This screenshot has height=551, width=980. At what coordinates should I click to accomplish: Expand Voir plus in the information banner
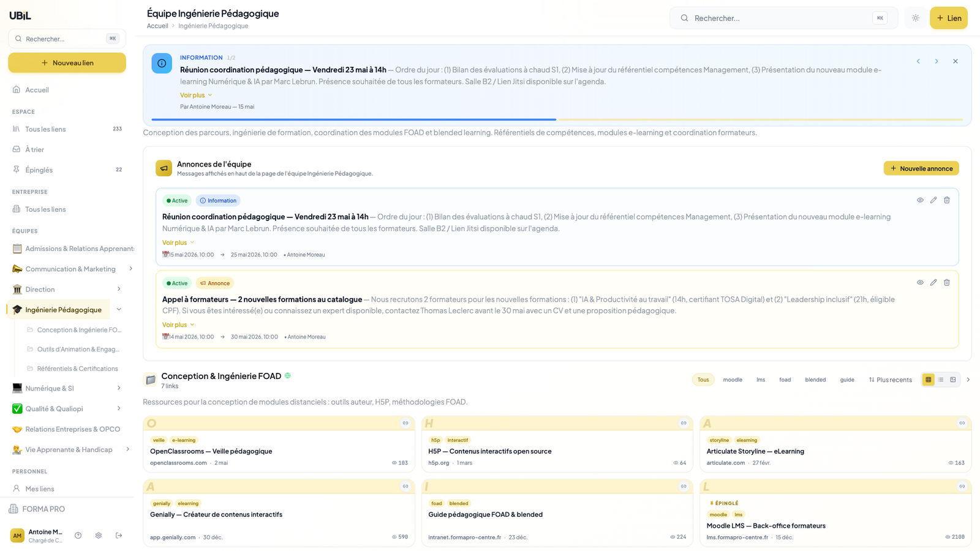click(196, 95)
